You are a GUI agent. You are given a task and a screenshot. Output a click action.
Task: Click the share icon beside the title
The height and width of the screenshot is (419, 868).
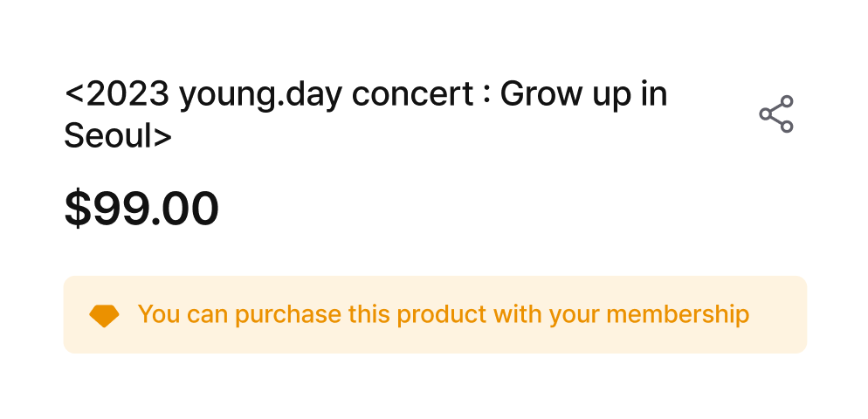click(776, 114)
